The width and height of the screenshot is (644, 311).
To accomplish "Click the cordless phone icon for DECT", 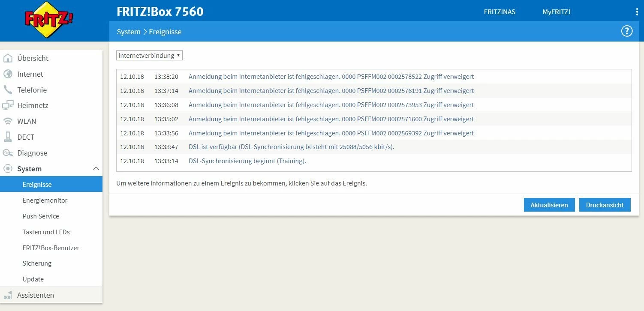I will coord(8,137).
